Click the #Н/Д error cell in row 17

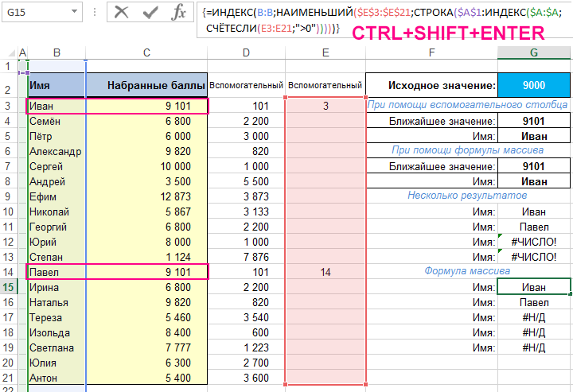point(533,317)
